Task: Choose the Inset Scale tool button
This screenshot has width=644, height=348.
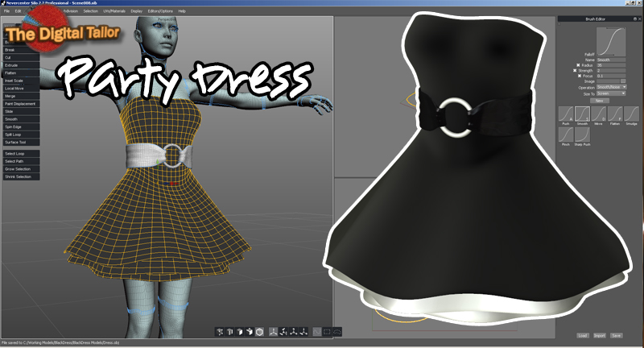Action: coord(22,81)
